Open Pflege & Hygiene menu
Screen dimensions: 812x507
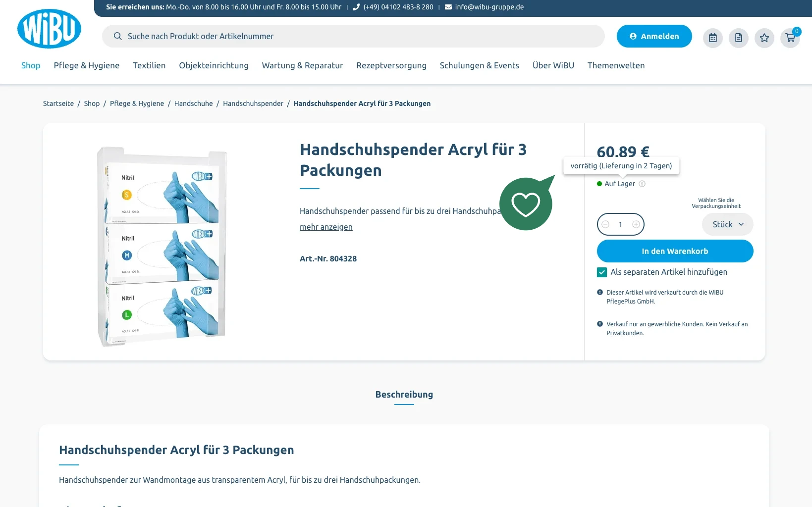point(87,65)
